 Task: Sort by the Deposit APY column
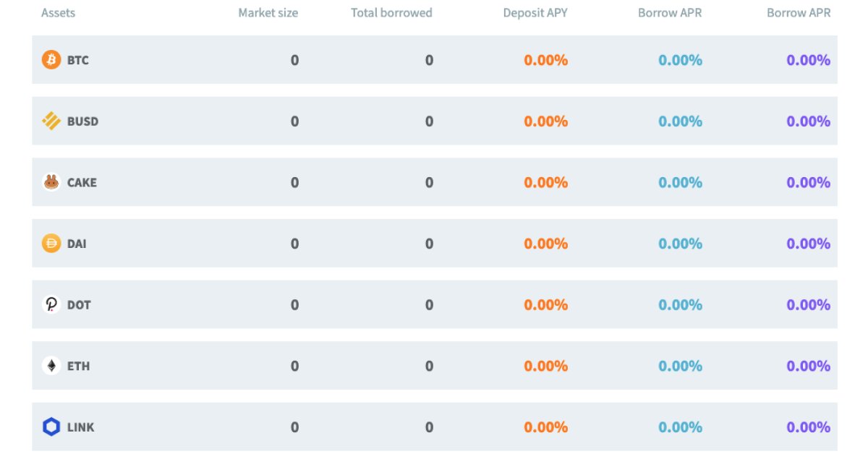[x=535, y=12]
